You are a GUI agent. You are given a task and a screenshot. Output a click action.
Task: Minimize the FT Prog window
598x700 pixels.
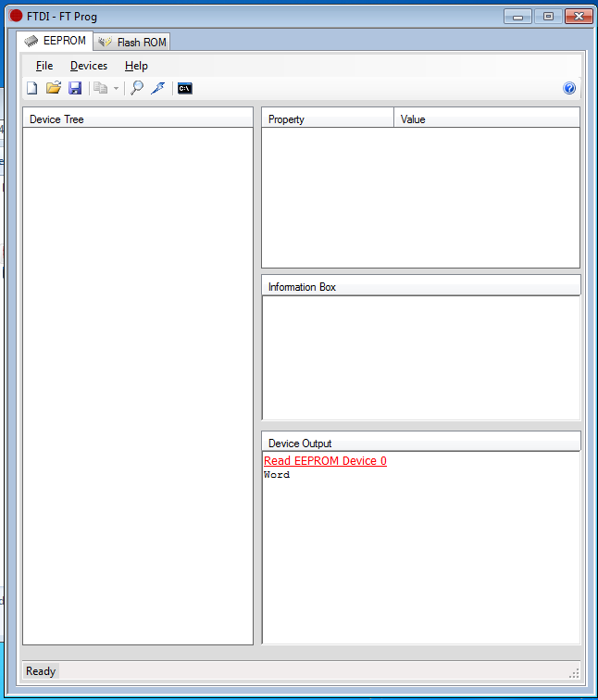tap(517, 17)
